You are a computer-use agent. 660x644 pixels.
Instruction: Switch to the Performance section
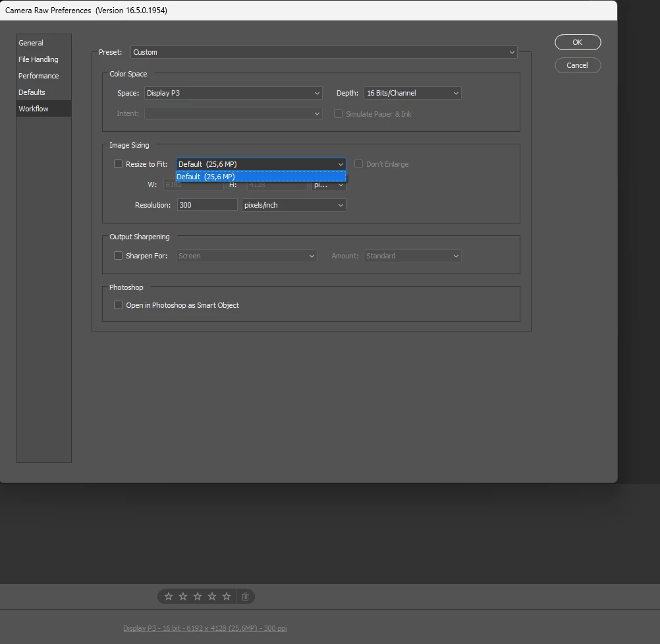[43, 76]
